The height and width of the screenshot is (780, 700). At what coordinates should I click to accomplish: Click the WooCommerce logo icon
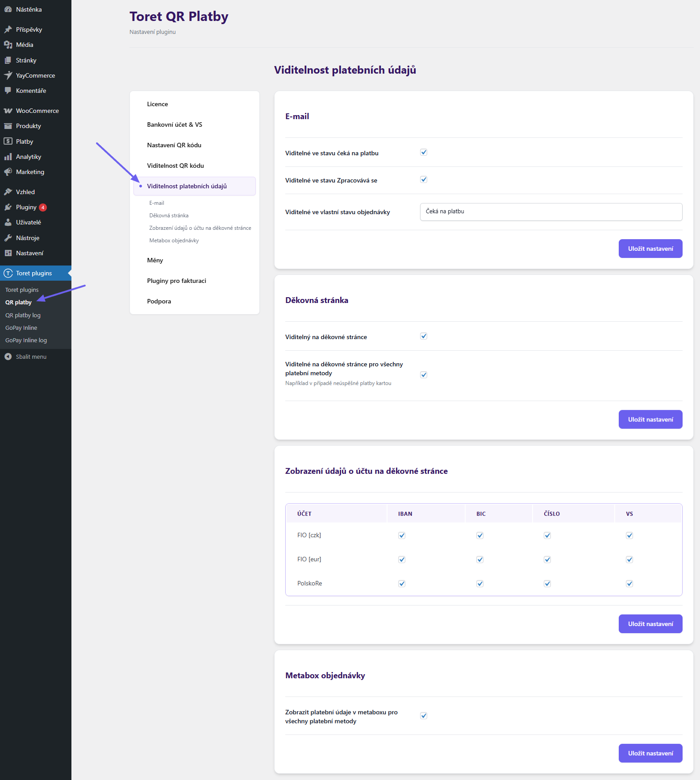(8, 111)
